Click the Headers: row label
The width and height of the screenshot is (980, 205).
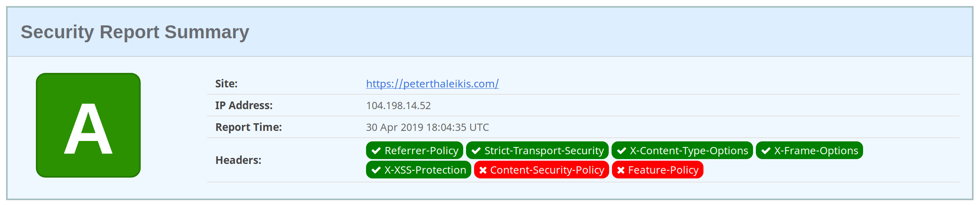[x=238, y=160]
